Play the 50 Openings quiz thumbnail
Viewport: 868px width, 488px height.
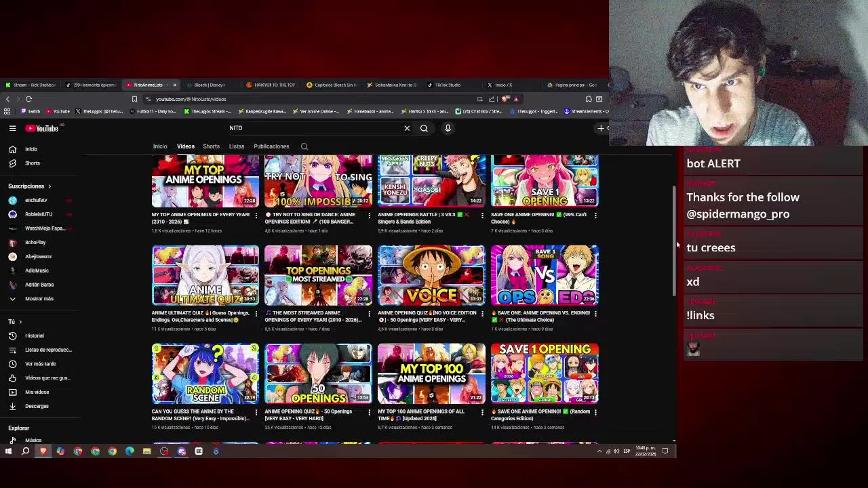click(318, 373)
